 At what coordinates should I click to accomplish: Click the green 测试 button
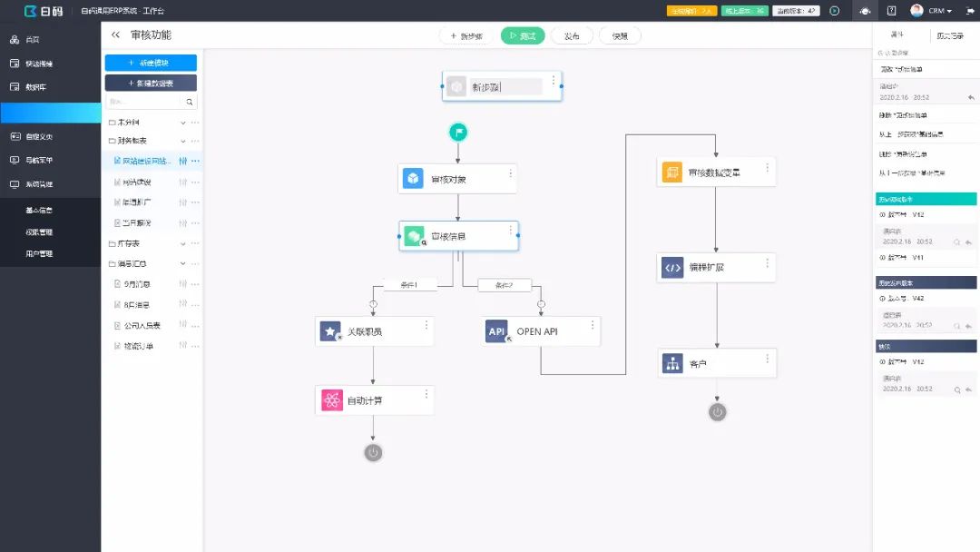click(523, 36)
